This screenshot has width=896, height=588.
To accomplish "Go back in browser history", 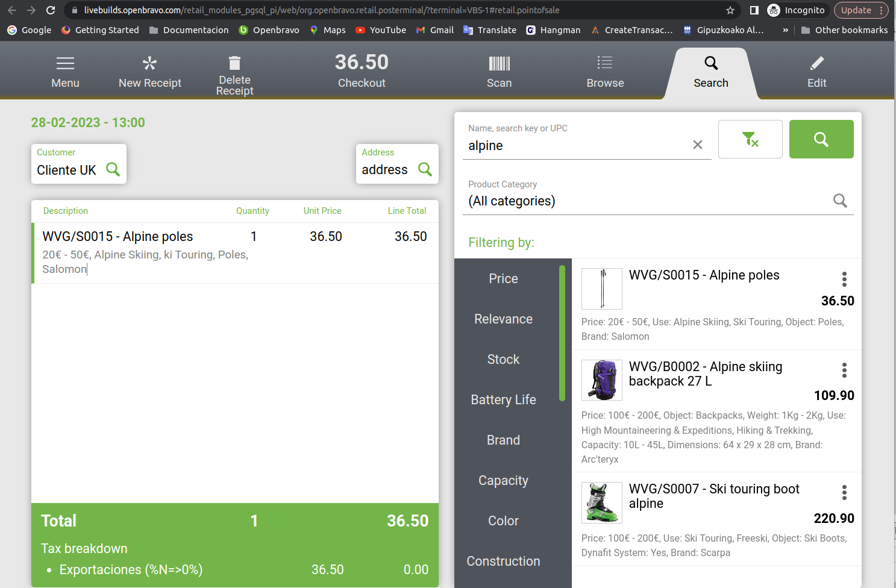I will pos(12,10).
